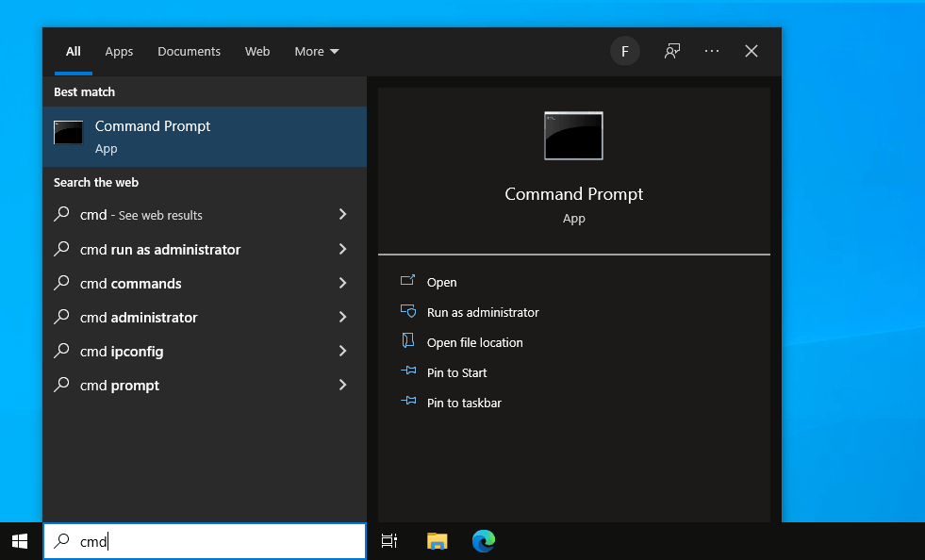Click Open in the Command Prompt actions

point(442,282)
